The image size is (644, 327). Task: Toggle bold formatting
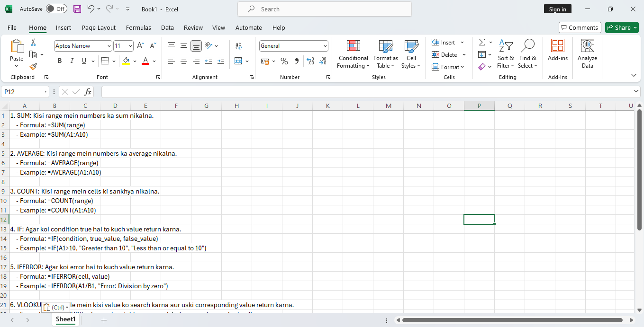pyautogui.click(x=59, y=61)
